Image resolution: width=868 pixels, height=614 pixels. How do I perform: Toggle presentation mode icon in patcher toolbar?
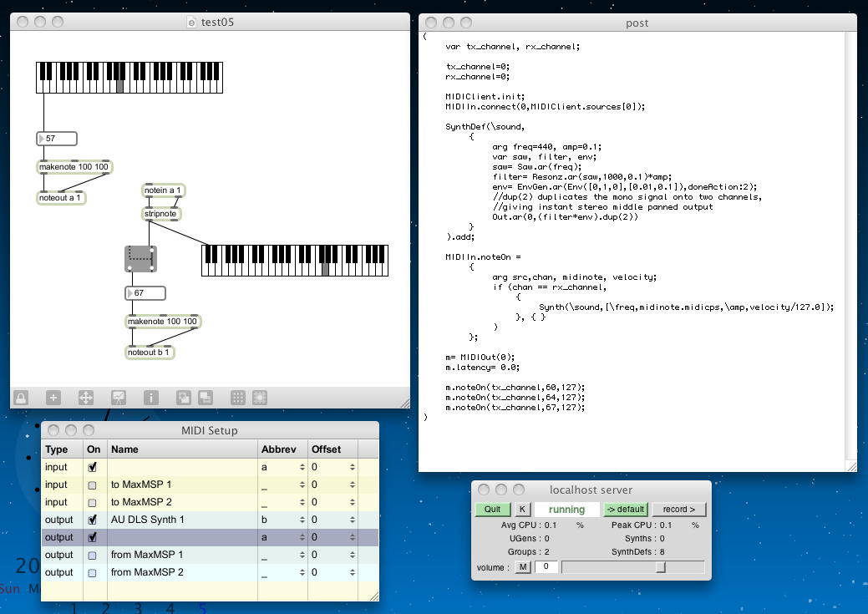[x=118, y=398]
